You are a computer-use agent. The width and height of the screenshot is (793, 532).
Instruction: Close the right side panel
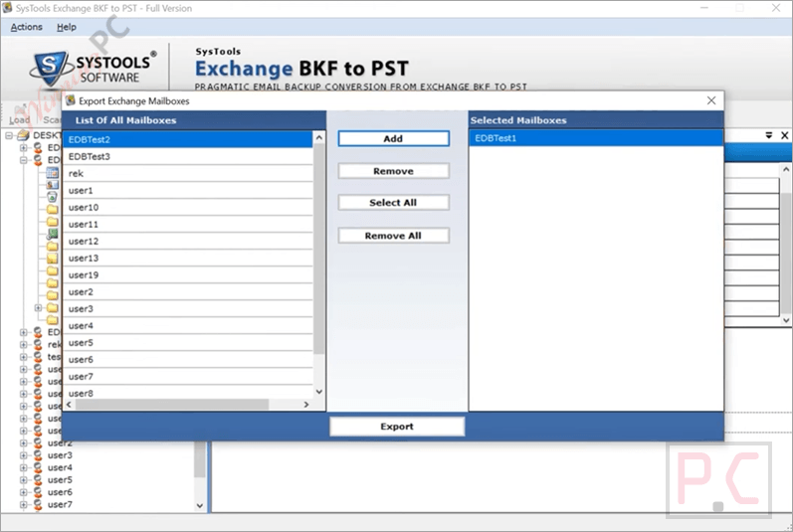784,135
